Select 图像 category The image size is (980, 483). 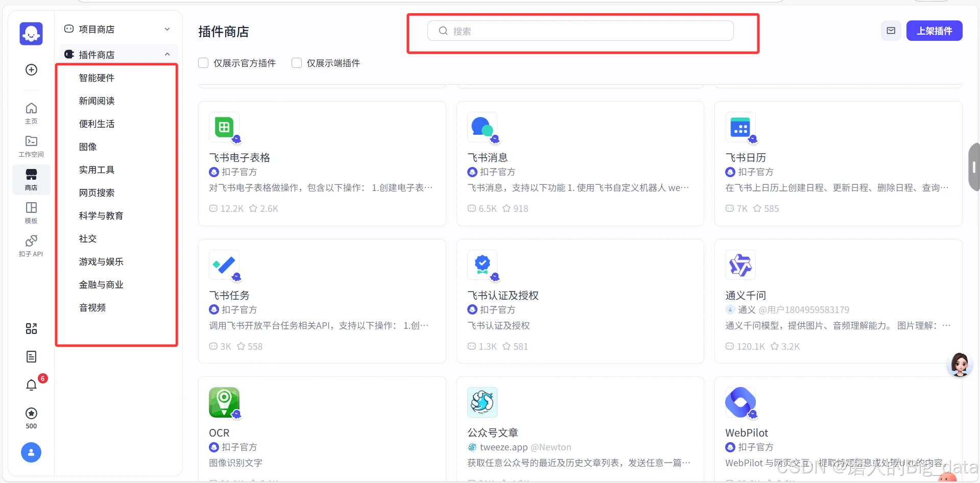point(88,147)
